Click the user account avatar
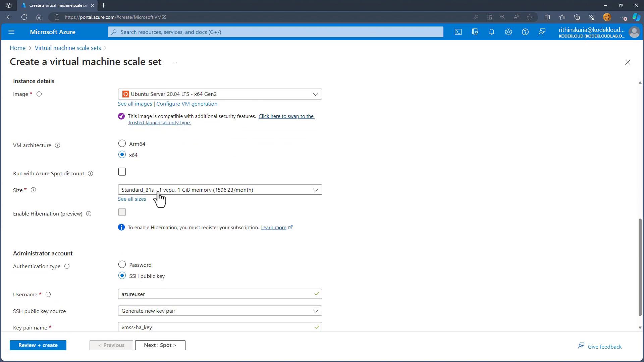The image size is (644, 362). coord(634,32)
